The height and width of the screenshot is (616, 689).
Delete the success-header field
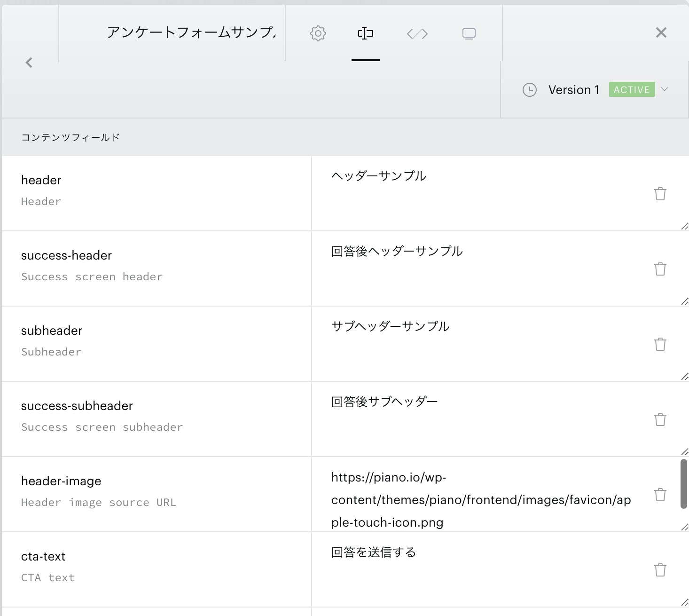tap(660, 269)
